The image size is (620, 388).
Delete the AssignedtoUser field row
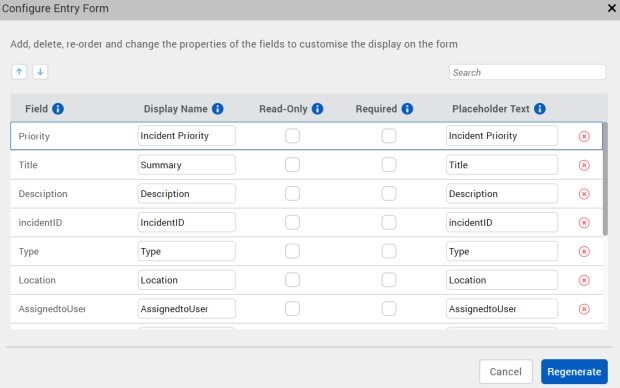[584, 309]
